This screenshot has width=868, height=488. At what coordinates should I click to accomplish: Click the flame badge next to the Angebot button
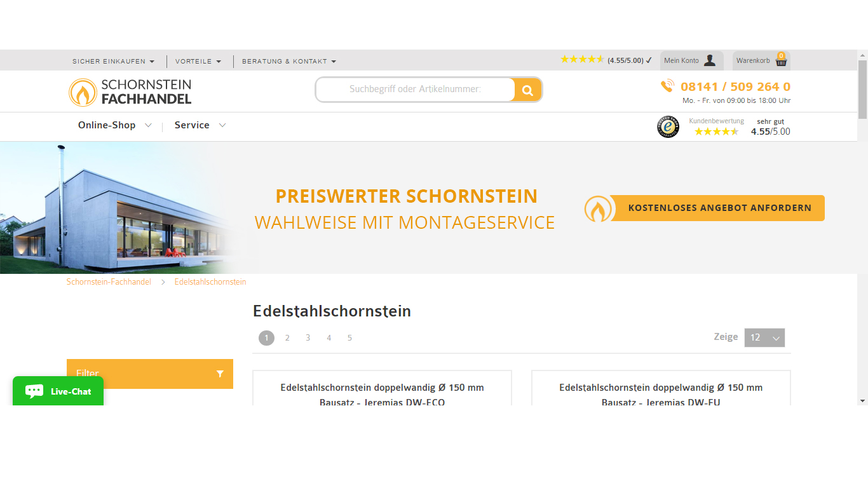click(598, 208)
